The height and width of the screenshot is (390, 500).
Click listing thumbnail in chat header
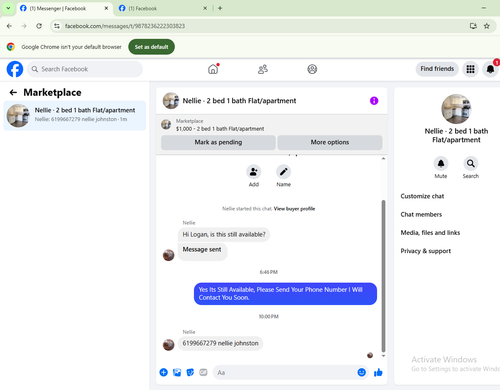171,101
